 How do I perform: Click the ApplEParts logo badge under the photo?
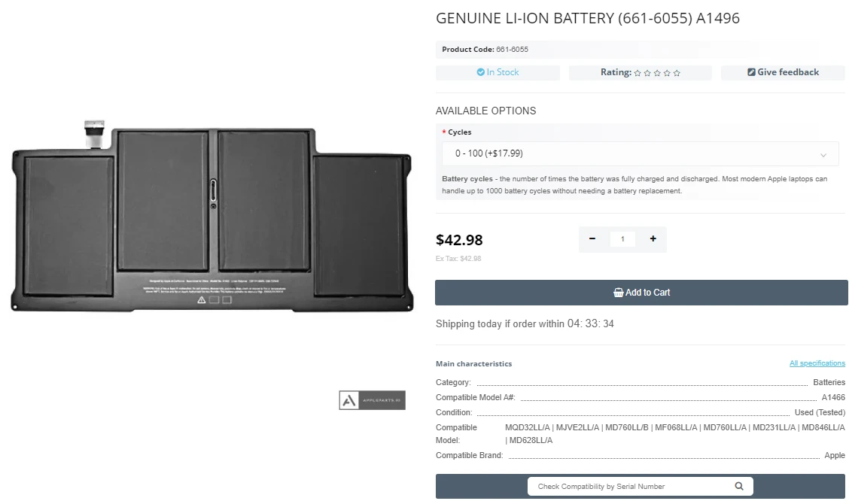[372, 399]
